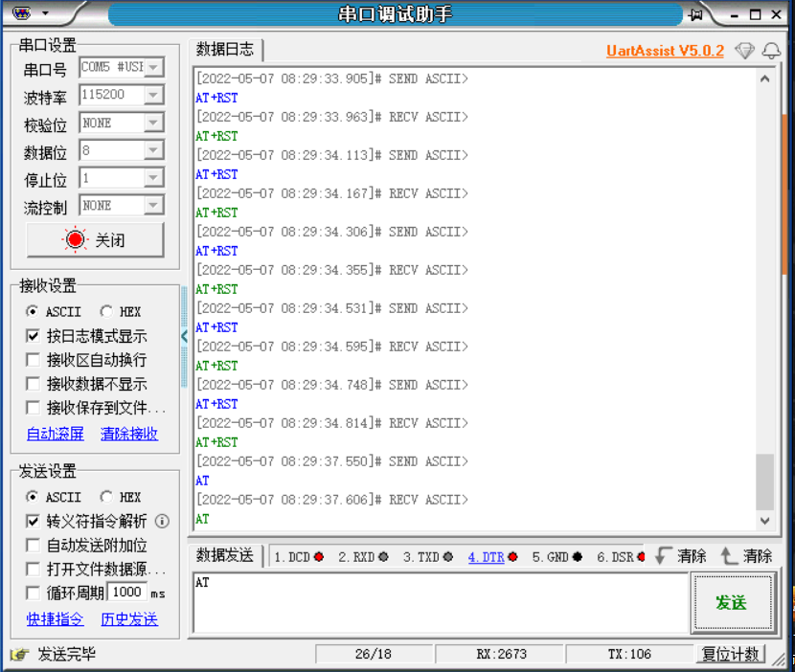
Task: Click the RX:2673 counter in status bar
Action: click(500, 654)
